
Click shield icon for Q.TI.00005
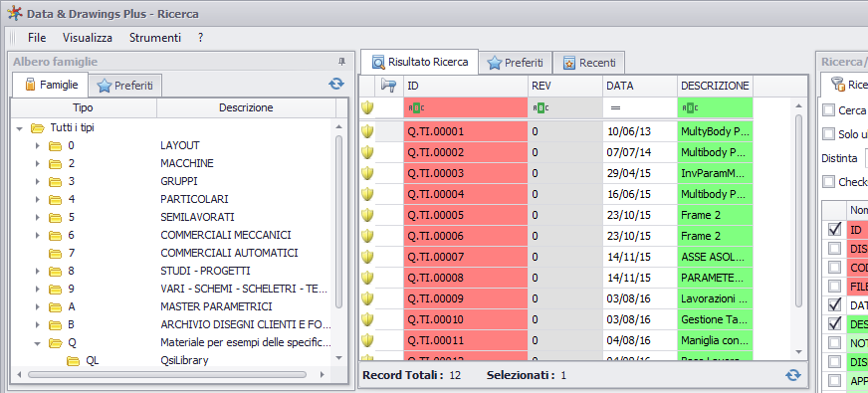367,215
